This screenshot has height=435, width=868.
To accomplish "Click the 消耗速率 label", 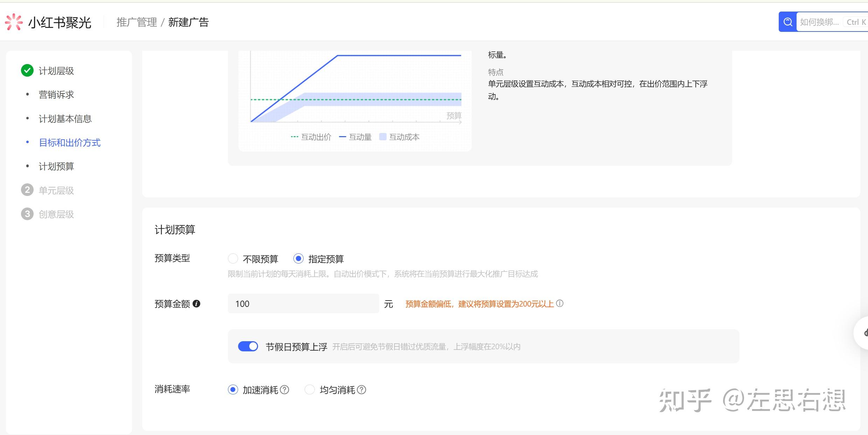I will click(x=172, y=389).
